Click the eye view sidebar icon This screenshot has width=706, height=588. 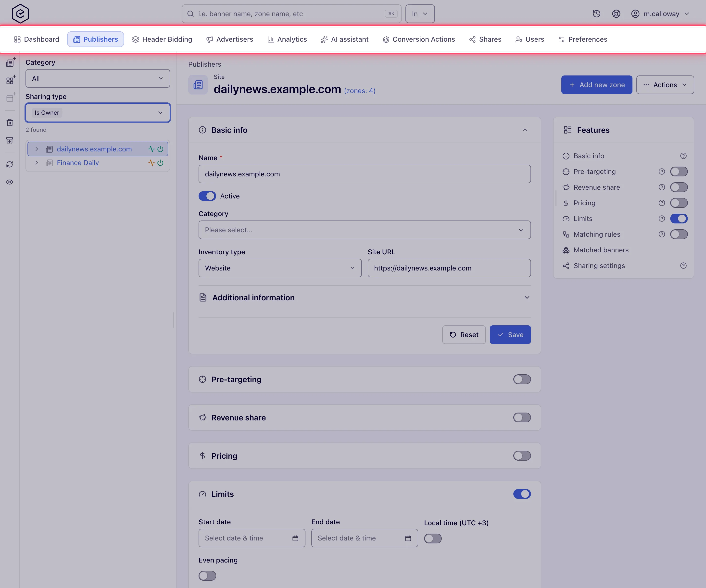pyautogui.click(x=10, y=182)
